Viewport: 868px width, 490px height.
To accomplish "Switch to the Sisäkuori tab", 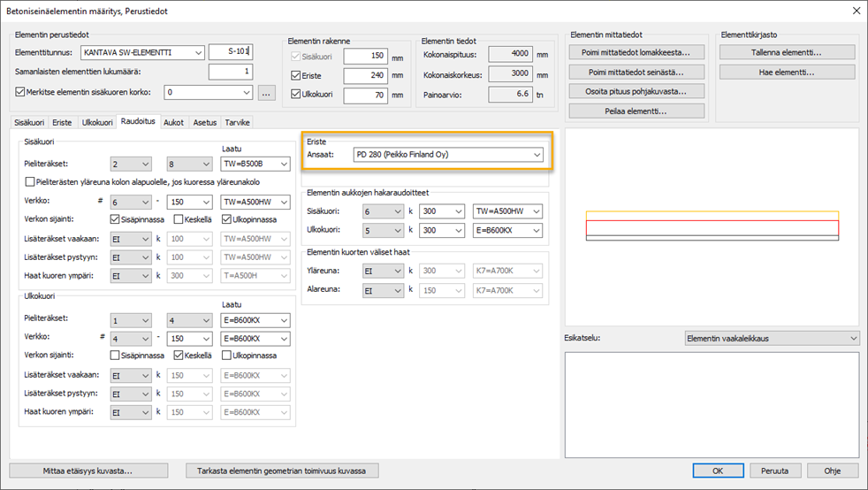I will 29,122.
